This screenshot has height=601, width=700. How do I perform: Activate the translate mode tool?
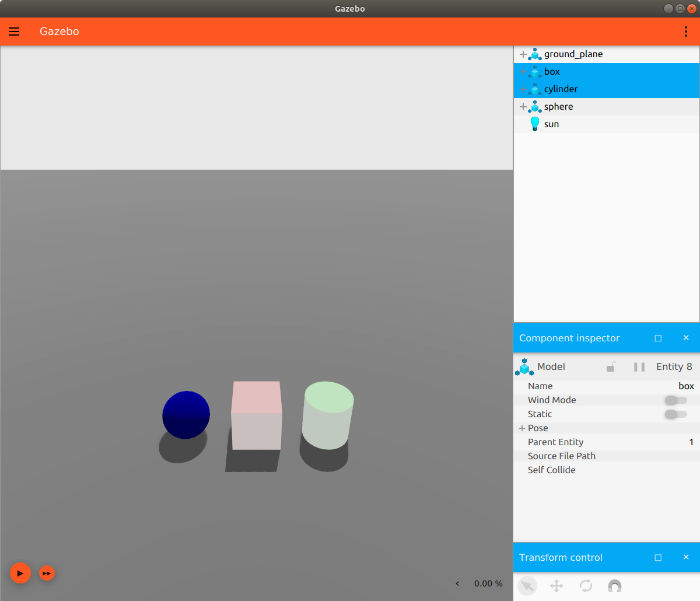click(x=556, y=586)
